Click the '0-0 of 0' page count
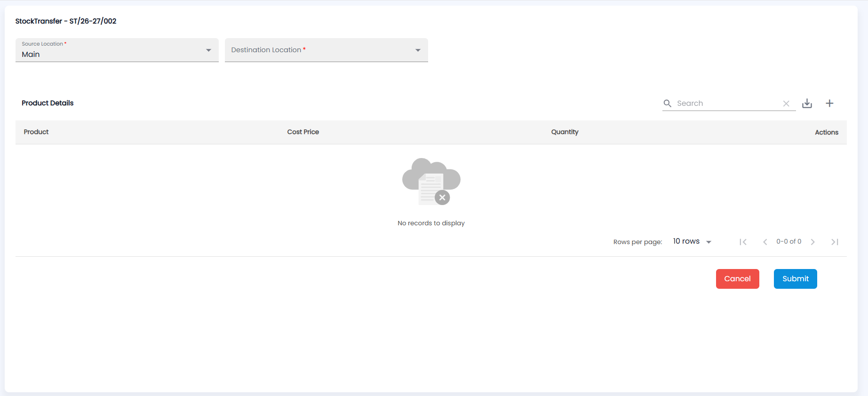The height and width of the screenshot is (396, 868). coord(789,241)
